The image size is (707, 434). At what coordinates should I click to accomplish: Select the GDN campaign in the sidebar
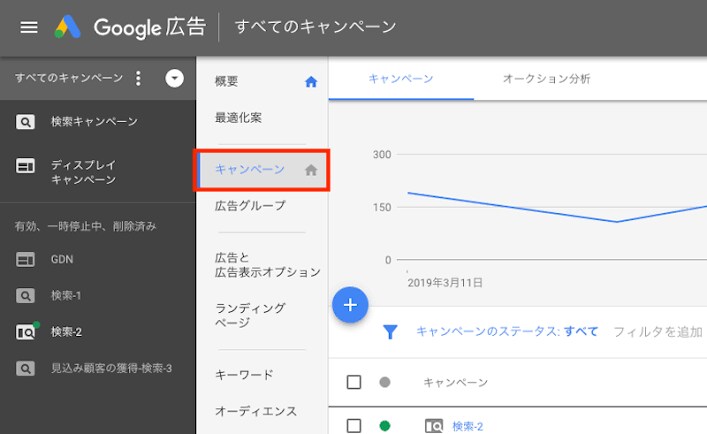62,260
